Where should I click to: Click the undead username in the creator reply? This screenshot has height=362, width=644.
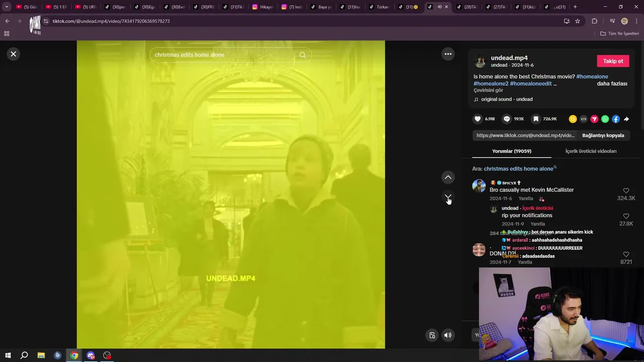pos(510,208)
